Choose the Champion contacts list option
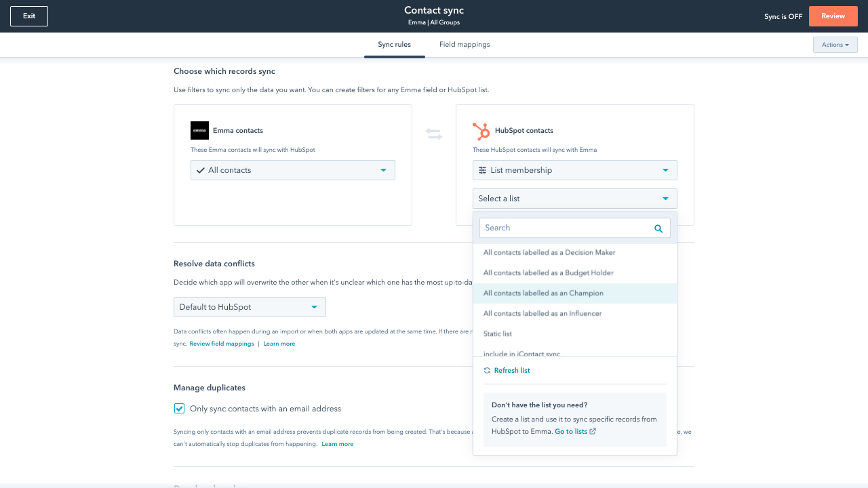This screenshot has width=868, height=488. point(543,293)
